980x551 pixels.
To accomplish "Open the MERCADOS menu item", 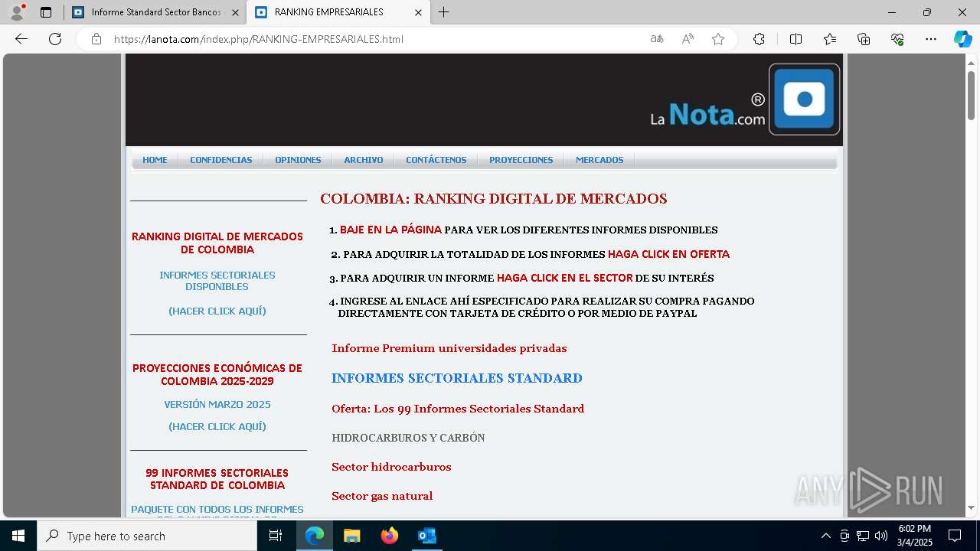I will point(599,160).
